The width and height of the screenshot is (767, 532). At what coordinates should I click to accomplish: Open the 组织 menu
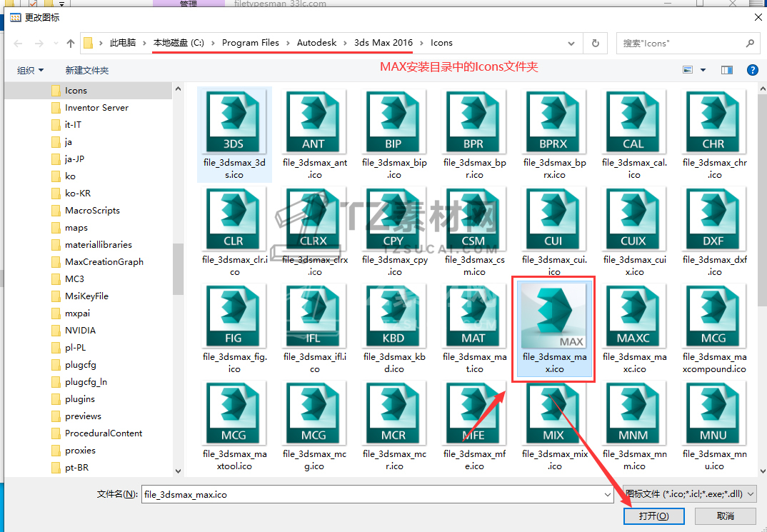pyautogui.click(x=30, y=70)
